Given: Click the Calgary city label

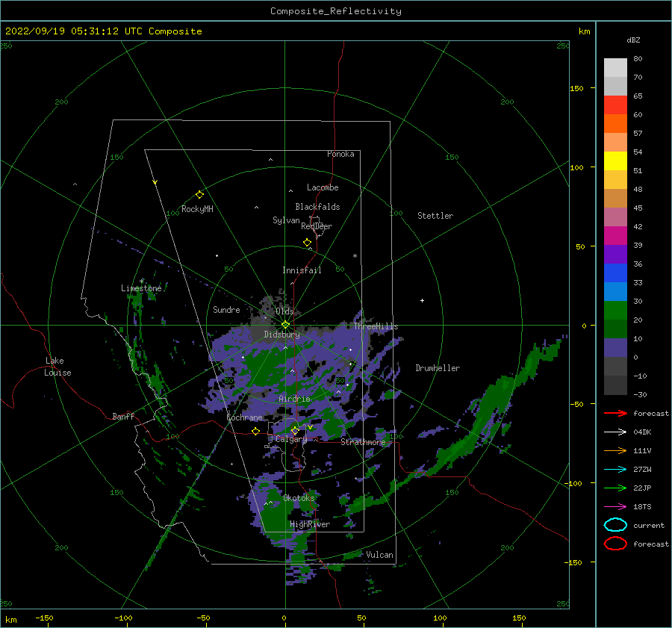Looking at the screenshot, I should [x=291, y=439].
